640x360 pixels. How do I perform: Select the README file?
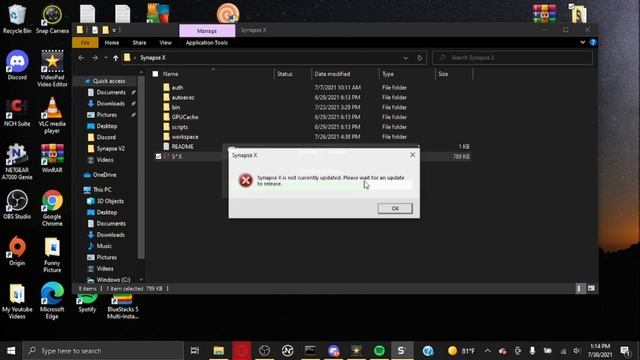(x=182, y=147)
